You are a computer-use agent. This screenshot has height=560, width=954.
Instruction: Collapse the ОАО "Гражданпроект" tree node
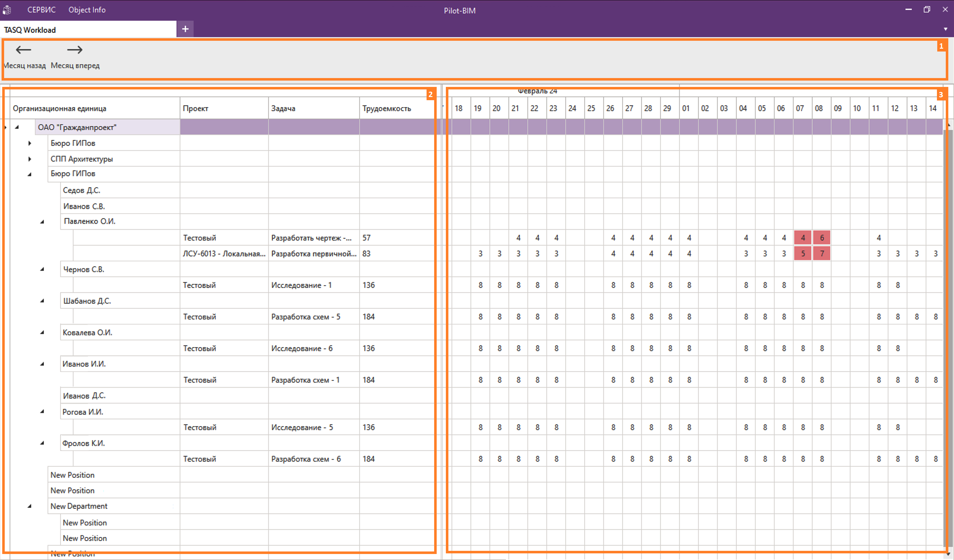[x=17, y=127]
